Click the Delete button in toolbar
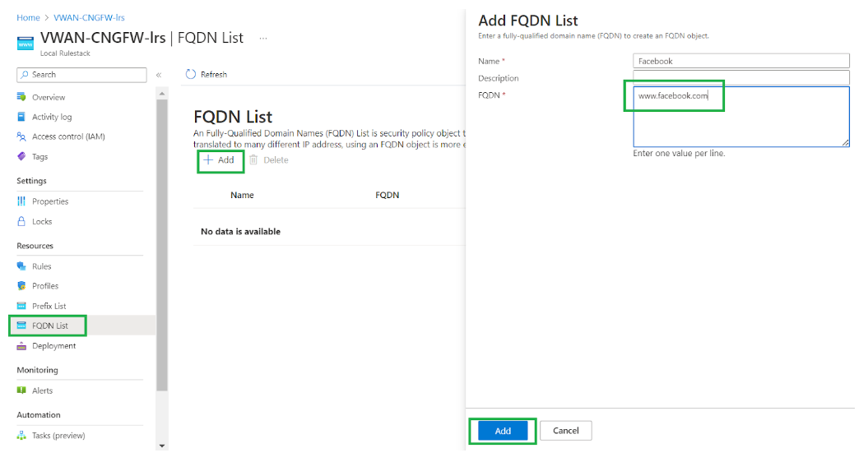Image resolution: width=868 pixels, height=462 pixels. point(268,160)
